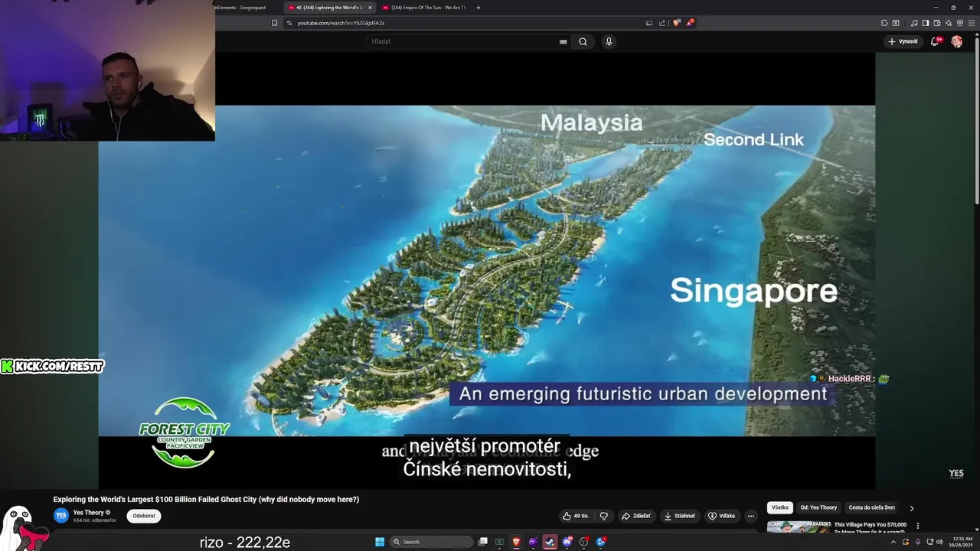Viewport: 980px width, 551px height.
Task: Click the Odoberať subscribe button
Action: click(144, 516)
